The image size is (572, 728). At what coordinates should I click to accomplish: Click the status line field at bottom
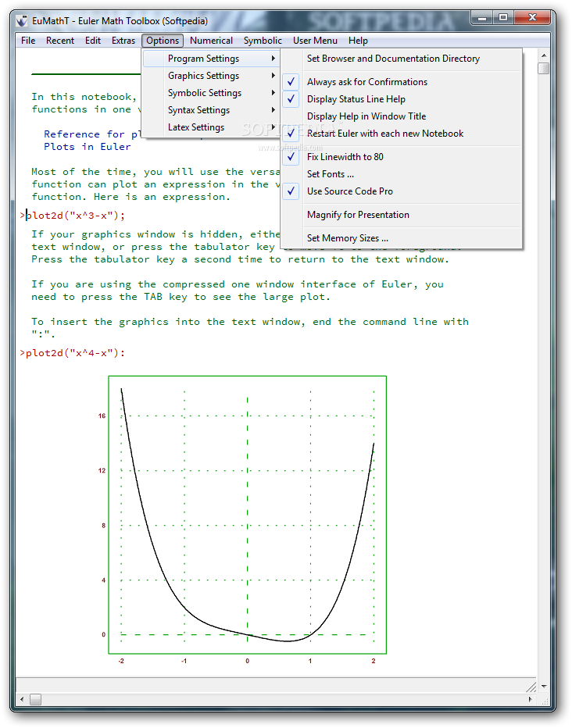pyautogui.click(x=276, y=685)
